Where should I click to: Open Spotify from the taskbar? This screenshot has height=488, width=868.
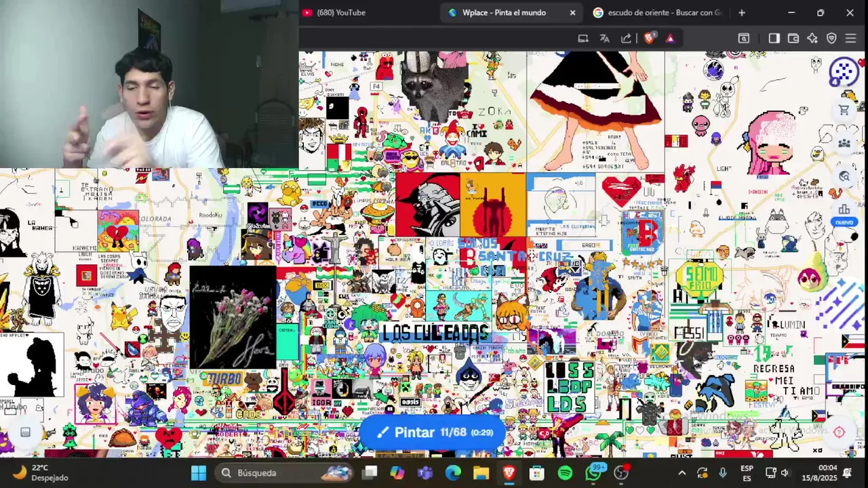[x=565, y=472]
